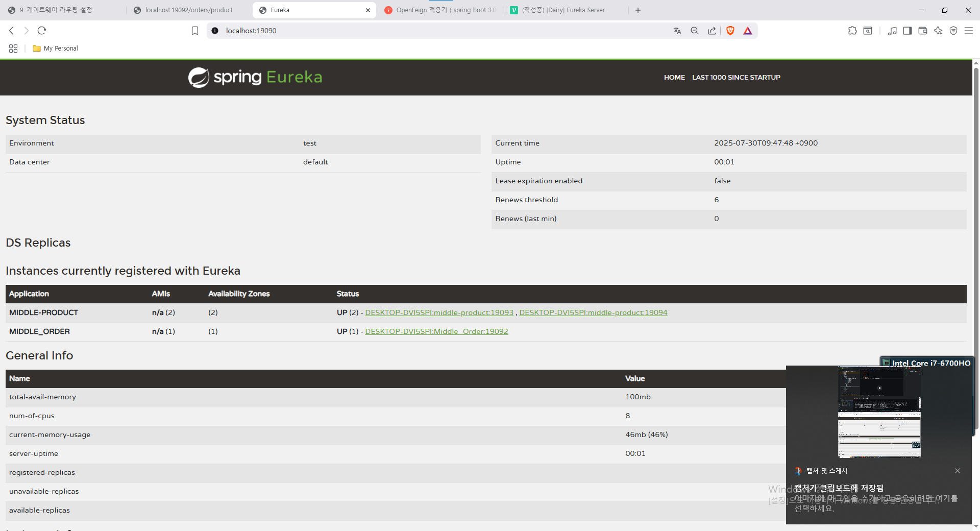This screenshot has width=980, height=531.
Task: Switch to the Dairy Eureka Server tab
Action: [566, 10]
